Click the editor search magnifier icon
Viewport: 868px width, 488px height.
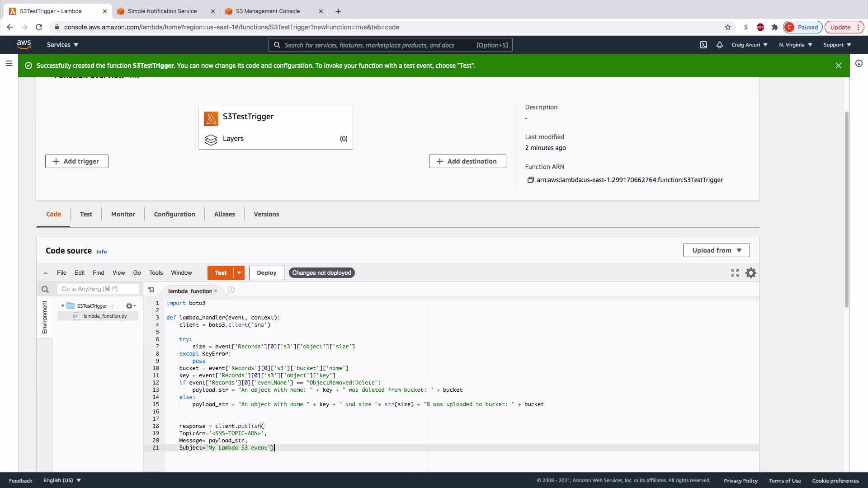pyautogui.click(x=45, y=289)
